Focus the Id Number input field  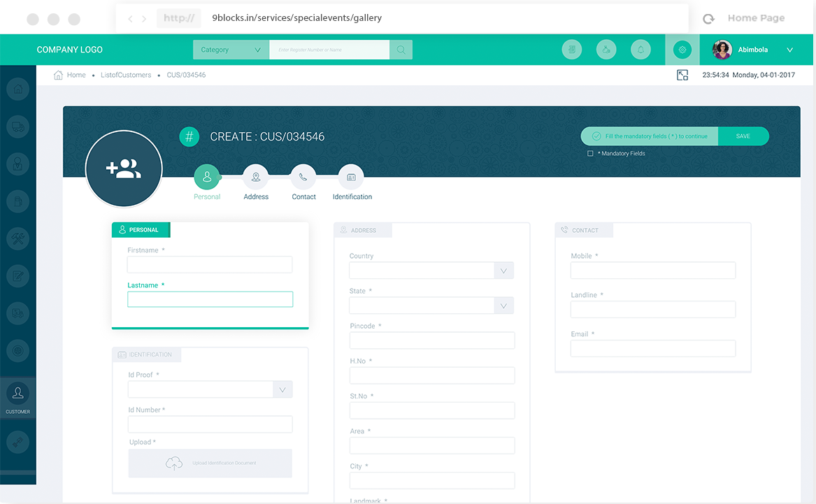coord(210,424)
